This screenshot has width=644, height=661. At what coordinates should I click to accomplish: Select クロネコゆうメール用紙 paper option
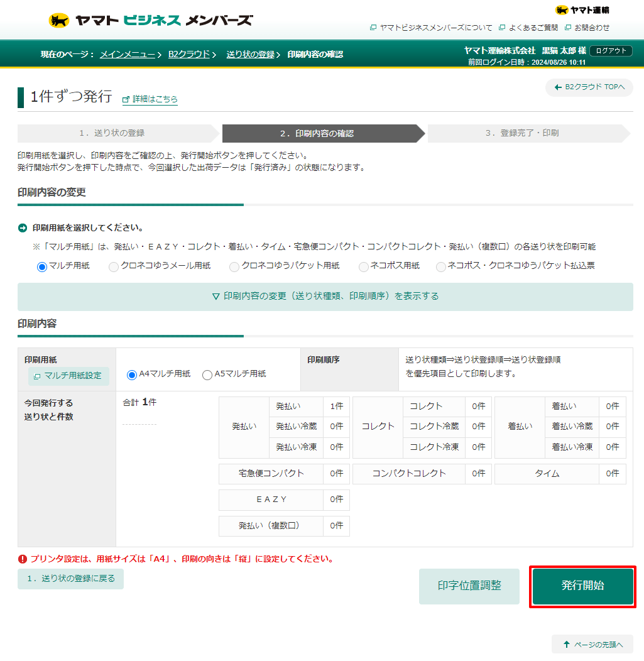(113, 267)
